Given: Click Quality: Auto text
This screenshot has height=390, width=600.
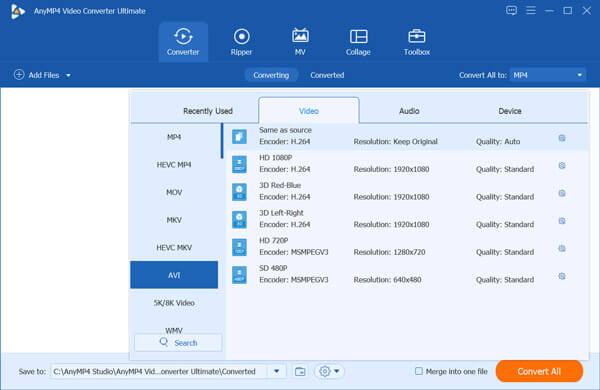Looking at the screenshot, I should tap(498, 142).
